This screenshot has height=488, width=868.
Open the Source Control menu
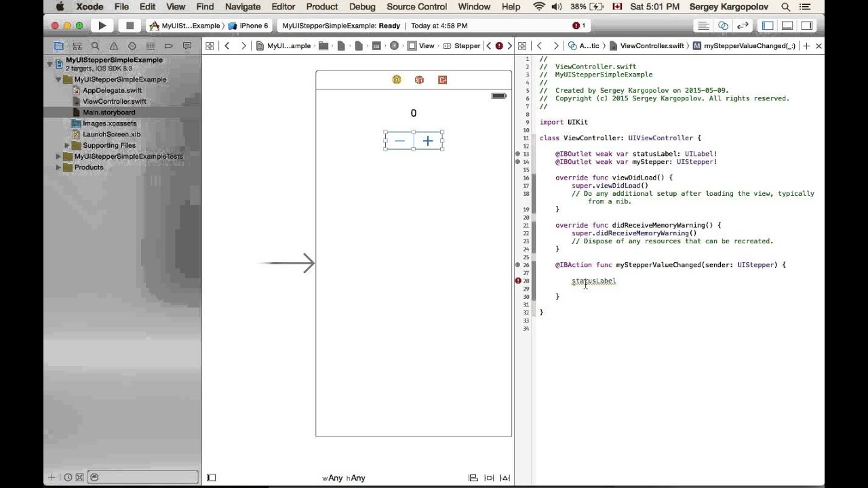(417, 7)
